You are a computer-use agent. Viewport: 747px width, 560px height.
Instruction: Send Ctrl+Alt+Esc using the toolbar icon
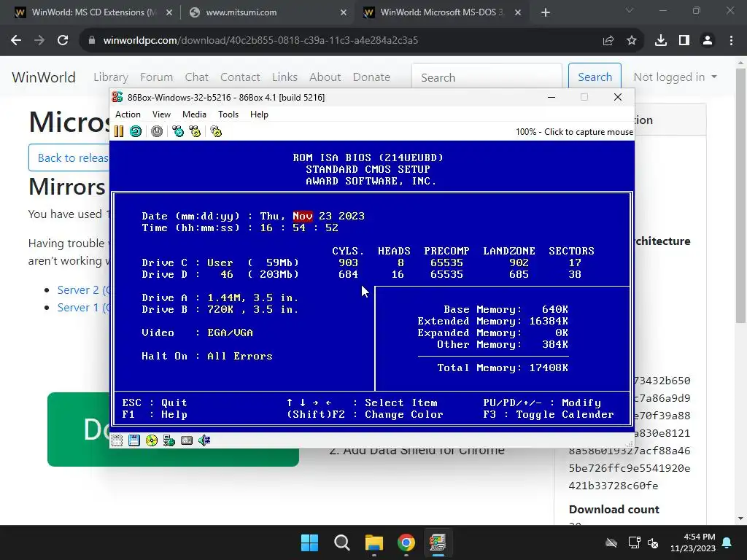195,131
